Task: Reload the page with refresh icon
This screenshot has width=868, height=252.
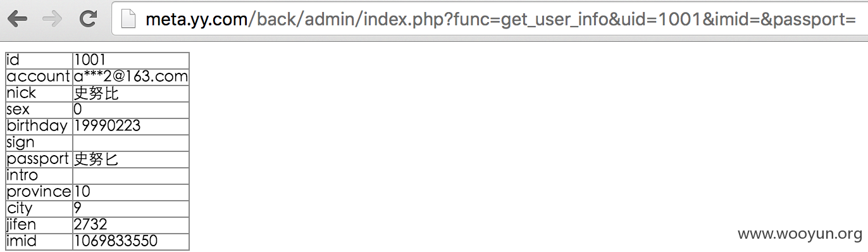Action: pyautogui.click(x=89, y=19)
